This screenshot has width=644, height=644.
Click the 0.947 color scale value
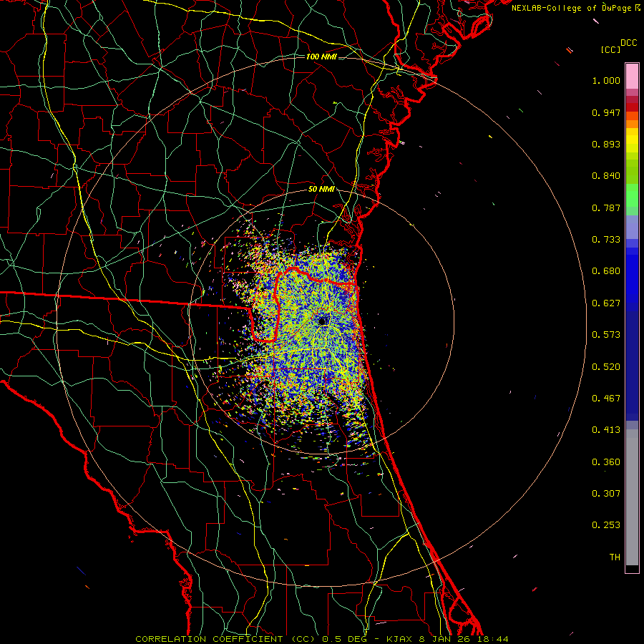point(606,112)
